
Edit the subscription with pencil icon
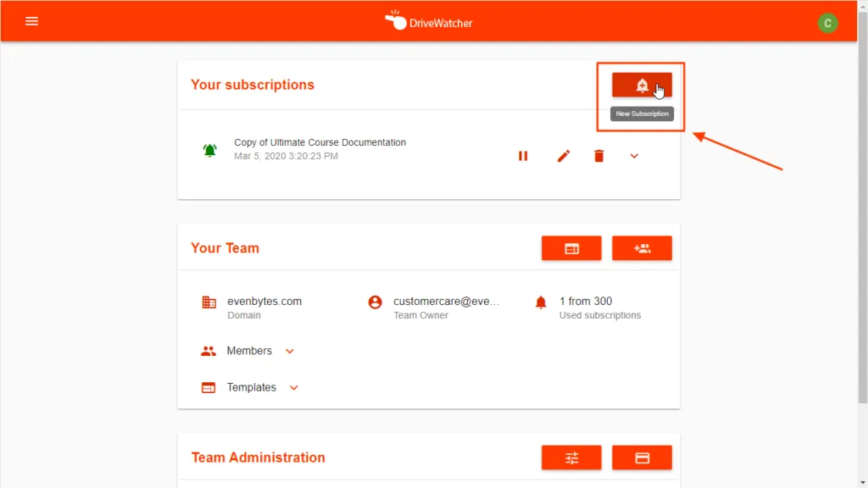563,156
